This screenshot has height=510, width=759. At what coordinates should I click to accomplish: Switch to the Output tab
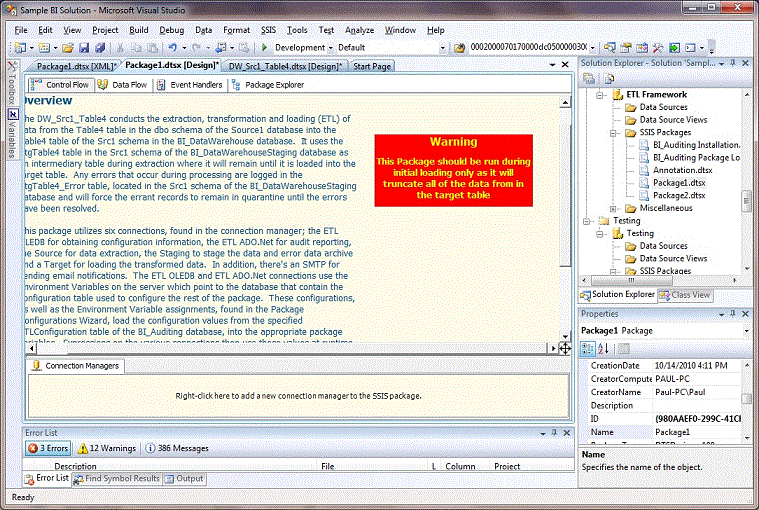184,479
